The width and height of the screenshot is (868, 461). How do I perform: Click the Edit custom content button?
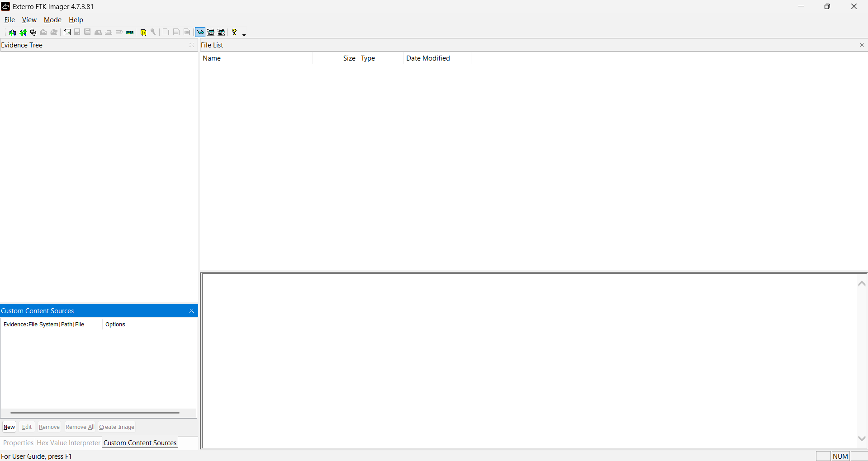click(x=27, y=427)
